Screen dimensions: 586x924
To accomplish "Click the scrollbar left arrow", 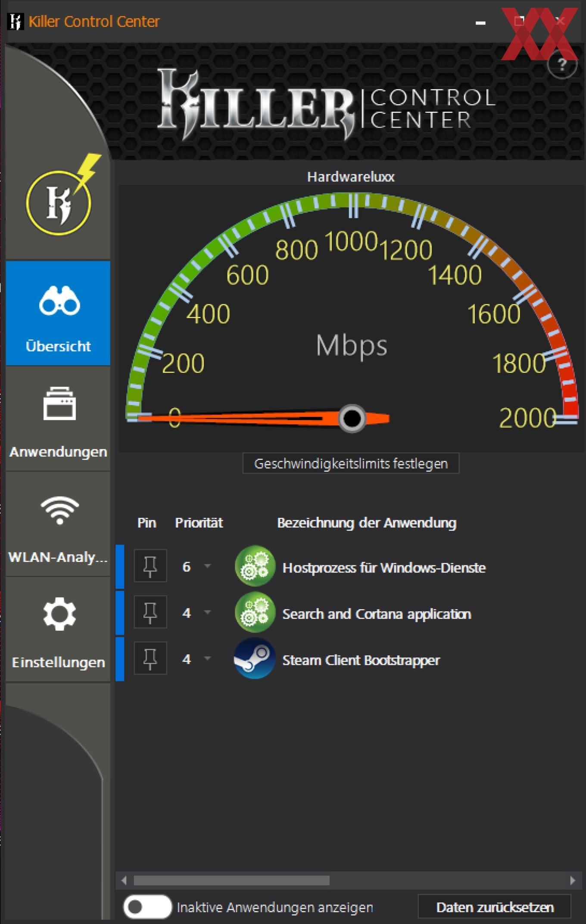I will pos(124,880).
